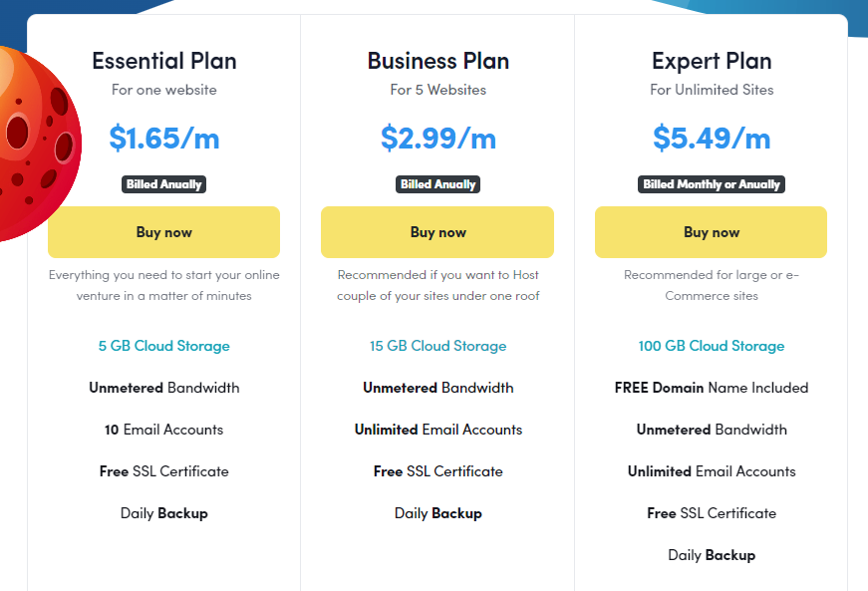868x591 pixels.
Task: Click Buy now for Expert Plan
Action: [711, 232]
